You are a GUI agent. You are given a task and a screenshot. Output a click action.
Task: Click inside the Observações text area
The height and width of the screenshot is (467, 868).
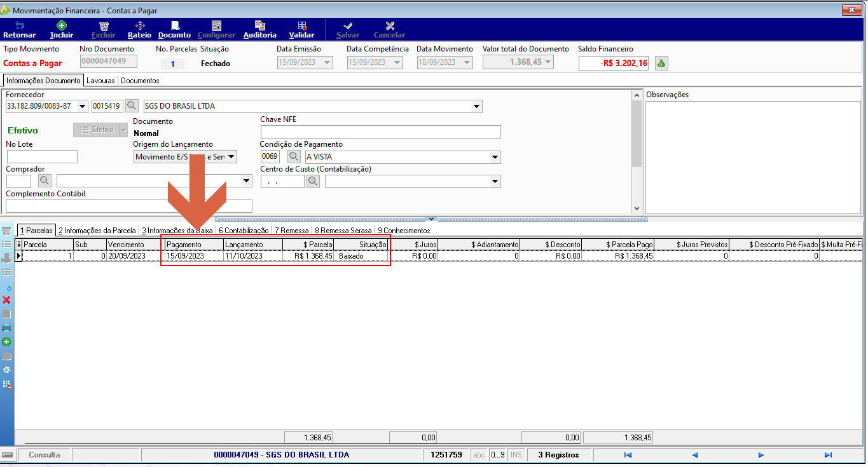[753, 157]
